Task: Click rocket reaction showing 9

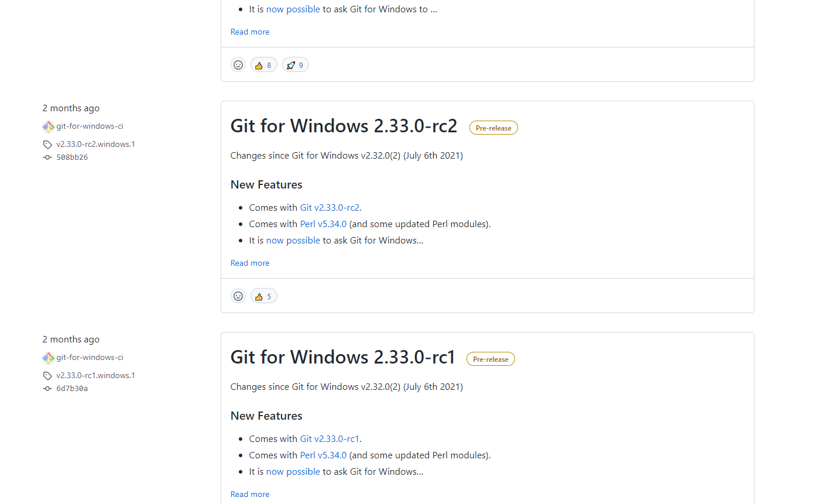Action: 296,65
